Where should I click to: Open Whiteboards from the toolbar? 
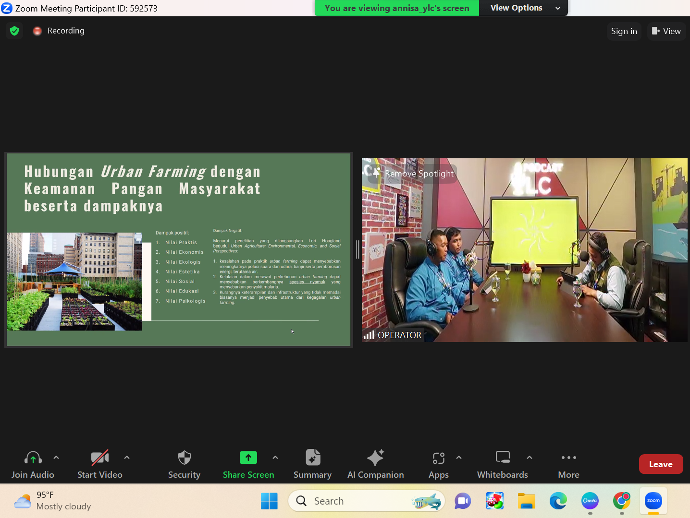(x=502, y=458)
